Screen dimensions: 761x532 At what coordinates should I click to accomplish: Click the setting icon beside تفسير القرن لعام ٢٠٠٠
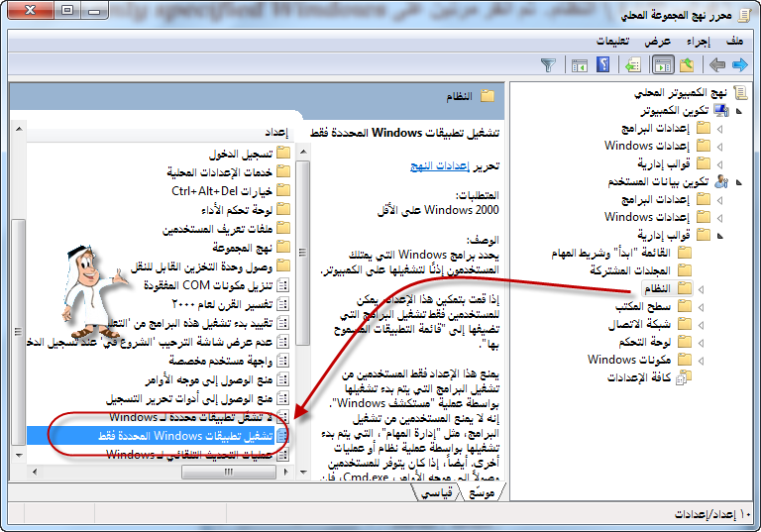pyautogui.click(x=282, y=304)
